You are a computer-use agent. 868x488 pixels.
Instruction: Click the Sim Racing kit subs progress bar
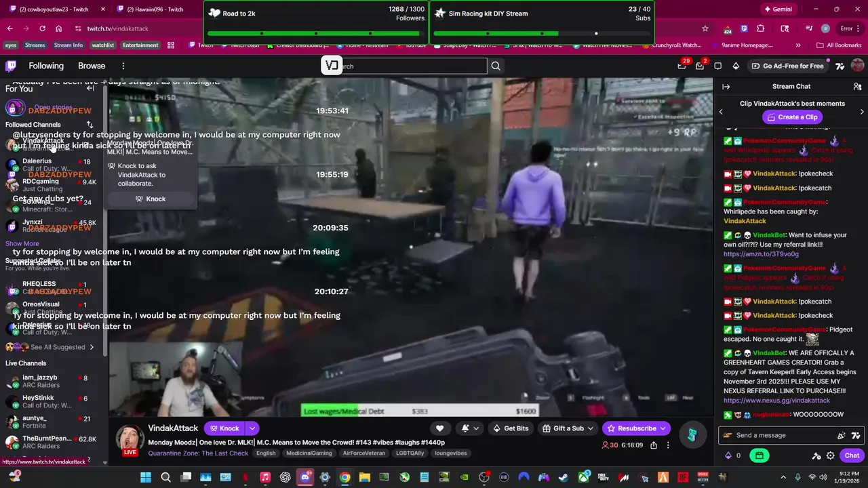(542, 33)
